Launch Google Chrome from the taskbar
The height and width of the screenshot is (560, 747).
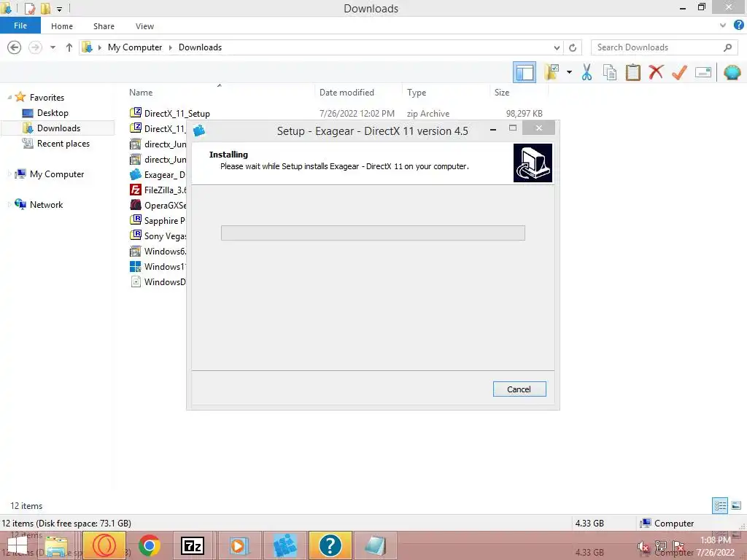pyautogui.click(x=150, y=545)
